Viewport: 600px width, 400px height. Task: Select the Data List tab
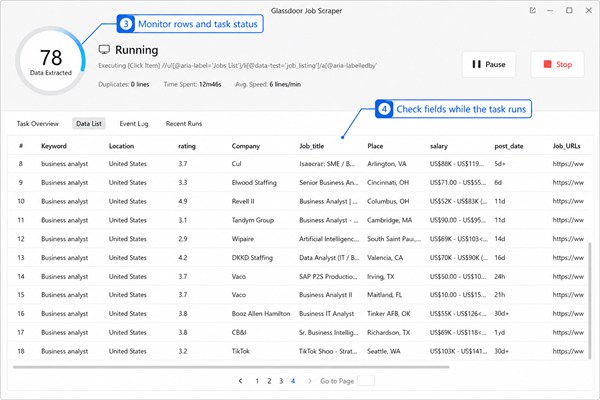point(89,124)
